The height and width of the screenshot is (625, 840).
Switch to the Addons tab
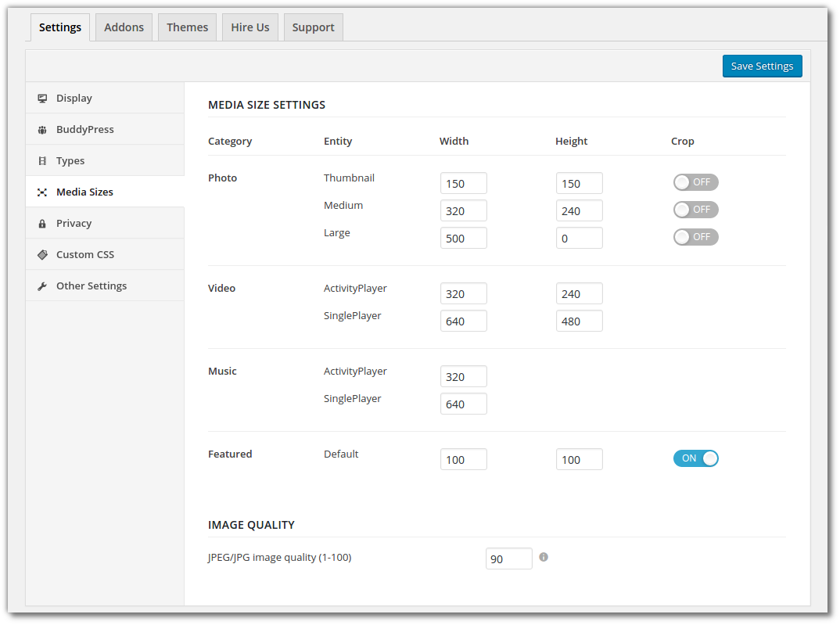(123, 27)
